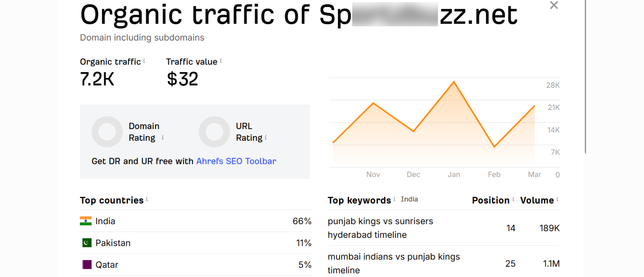Open the Ahrefs SEO Toolbar link
This screenshot has width=644, height=277.
tap(236, 161)
